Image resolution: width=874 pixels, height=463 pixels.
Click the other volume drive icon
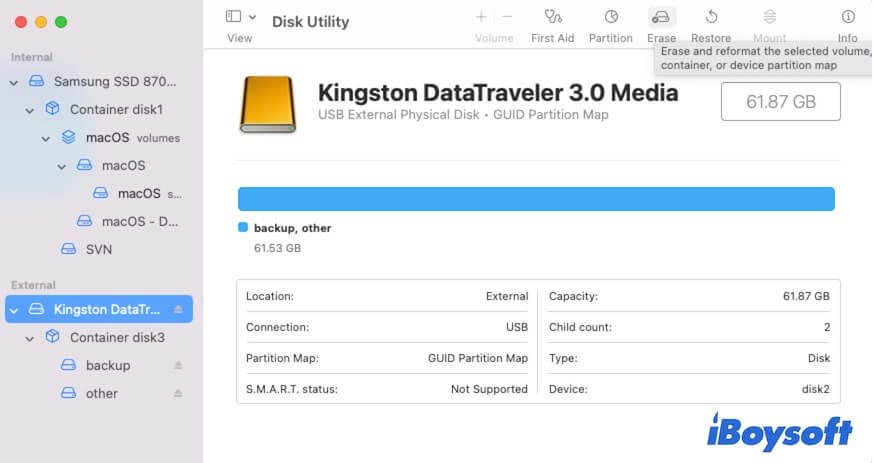tap(69, 393)
